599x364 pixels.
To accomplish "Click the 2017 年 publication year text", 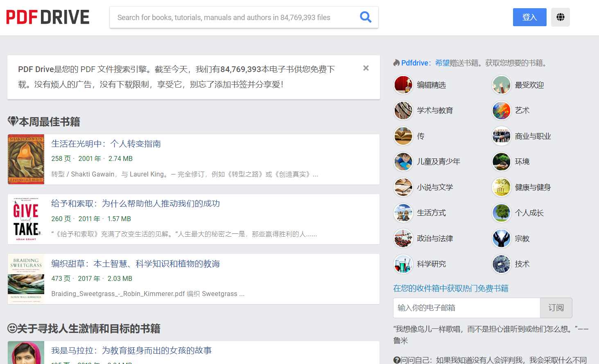I will 89,279.
